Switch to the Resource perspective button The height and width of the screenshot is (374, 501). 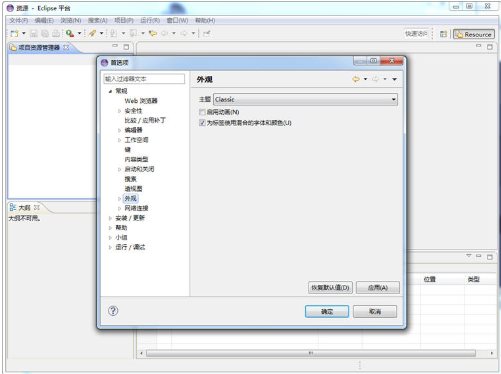474,34
